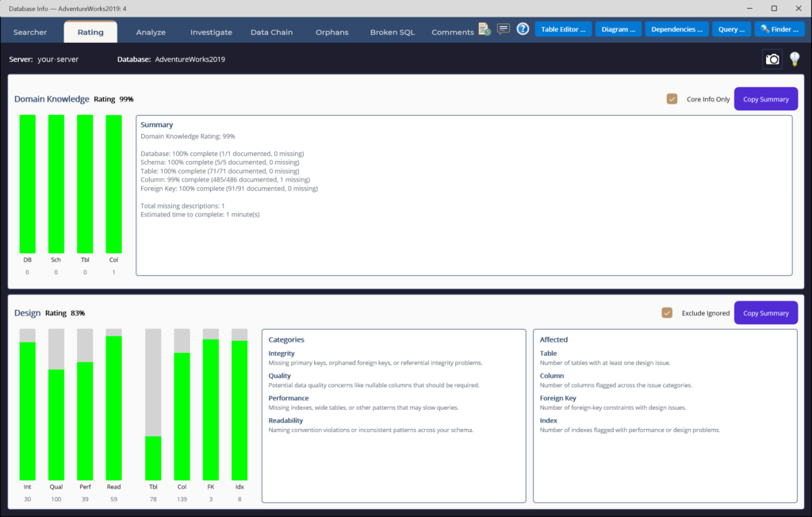Take a snapshot with the camera icon
This screenshot has width=812, height=517.
point(772,59)
